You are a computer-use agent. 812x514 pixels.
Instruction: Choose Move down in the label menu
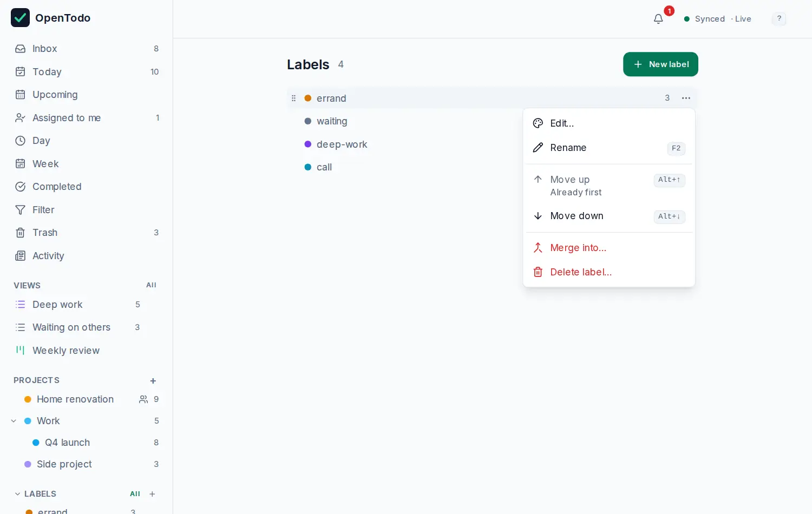[x=609, y=216]
